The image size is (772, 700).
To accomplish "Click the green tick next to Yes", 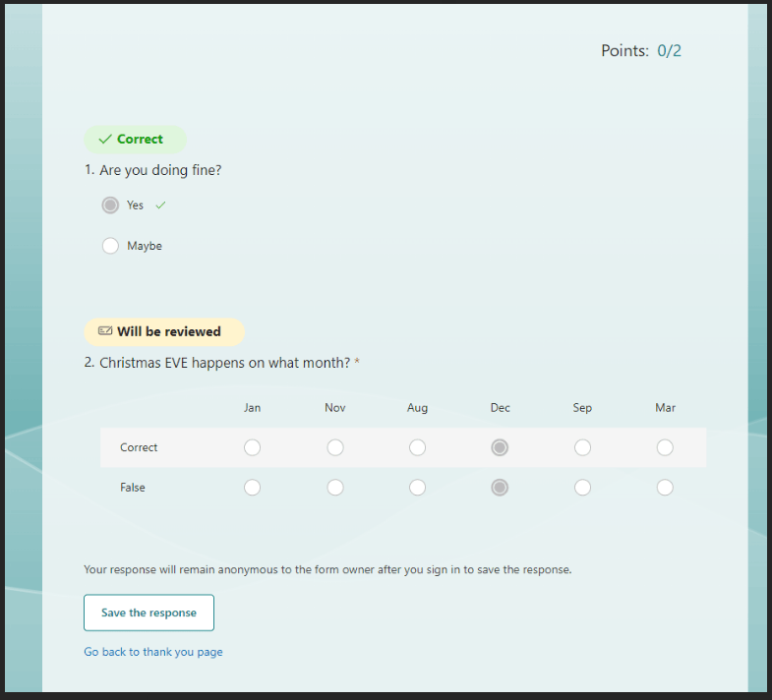I will coord(160,205).
